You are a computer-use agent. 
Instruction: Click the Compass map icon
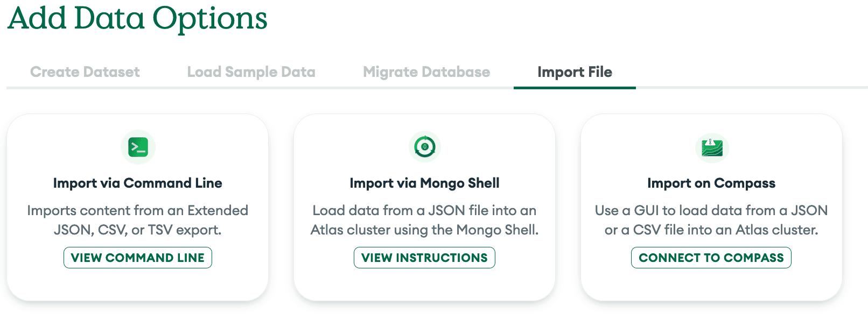(712, 147)
